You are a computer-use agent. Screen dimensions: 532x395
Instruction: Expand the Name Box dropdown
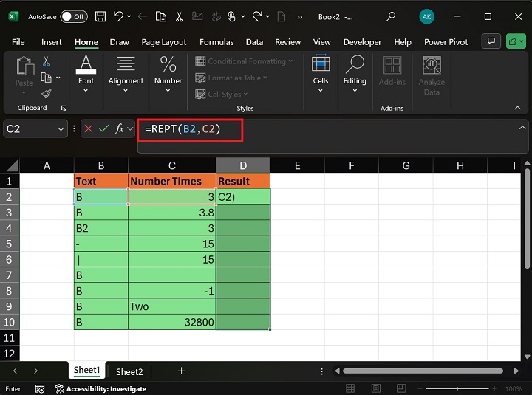[61, 129]
